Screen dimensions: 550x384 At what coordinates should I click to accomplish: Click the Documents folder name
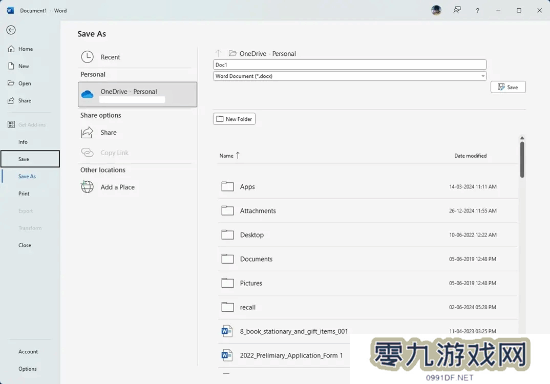point(256,259)
